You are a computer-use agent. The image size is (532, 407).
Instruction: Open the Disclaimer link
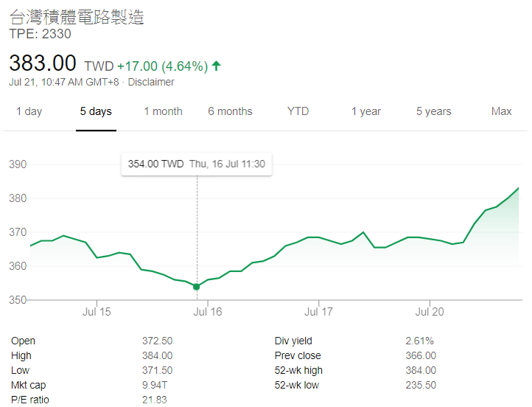pos(151,82)
